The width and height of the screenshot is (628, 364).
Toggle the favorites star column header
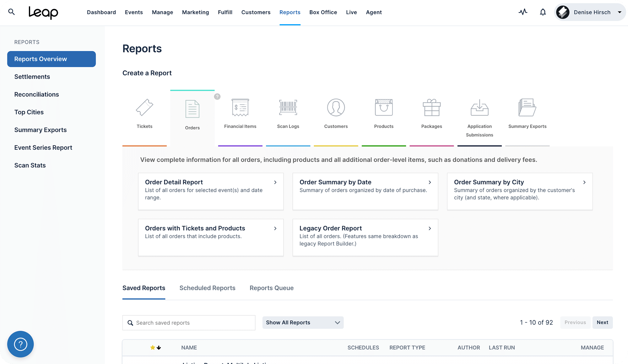[x=152, y=347]
